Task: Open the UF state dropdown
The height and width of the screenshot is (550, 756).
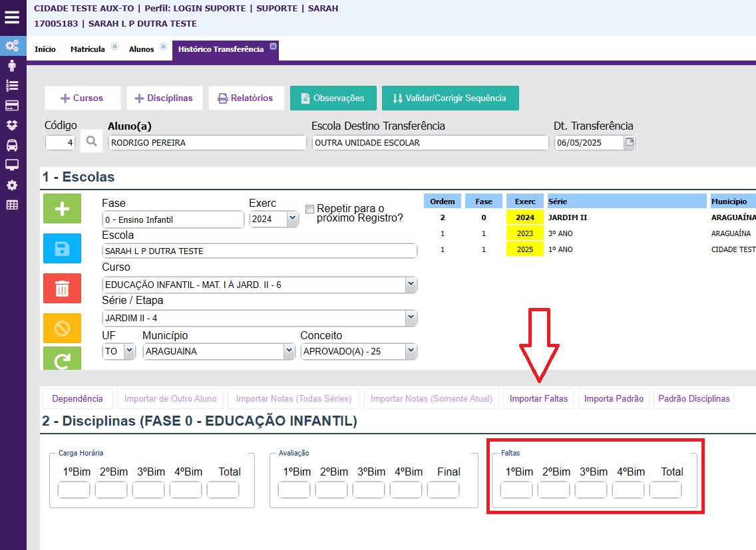Action: pos(129,351)
